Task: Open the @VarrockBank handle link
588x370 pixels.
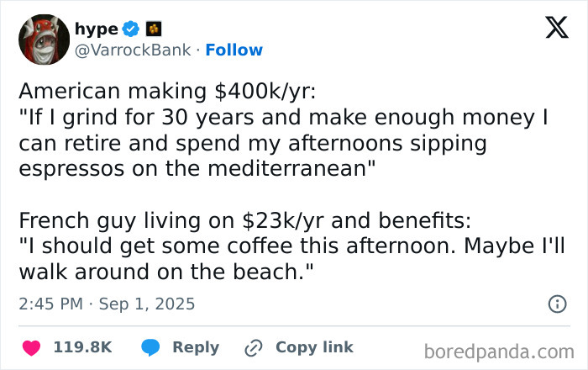Action: click(x=133, y=50)
